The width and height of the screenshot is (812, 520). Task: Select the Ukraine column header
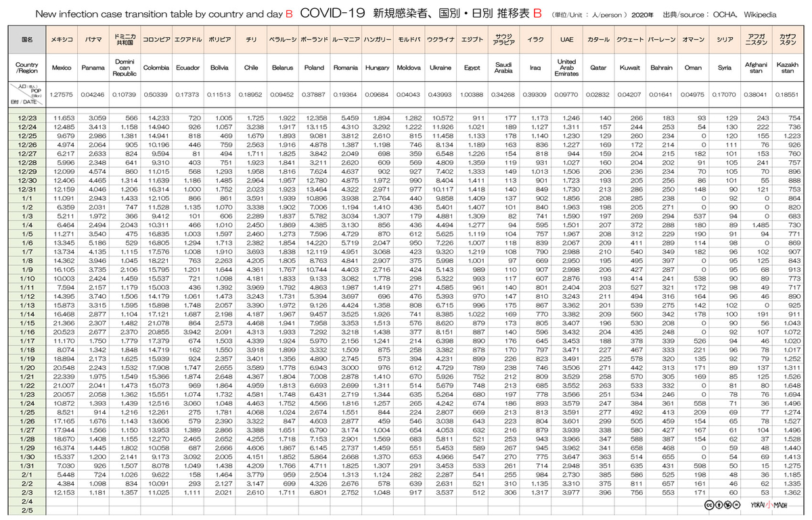point(441,68)
